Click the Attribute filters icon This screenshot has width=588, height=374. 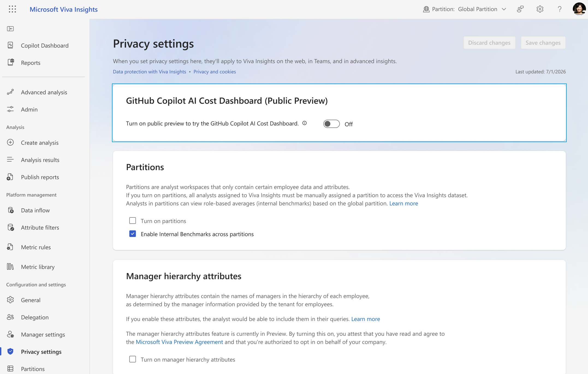coord(11,227)
